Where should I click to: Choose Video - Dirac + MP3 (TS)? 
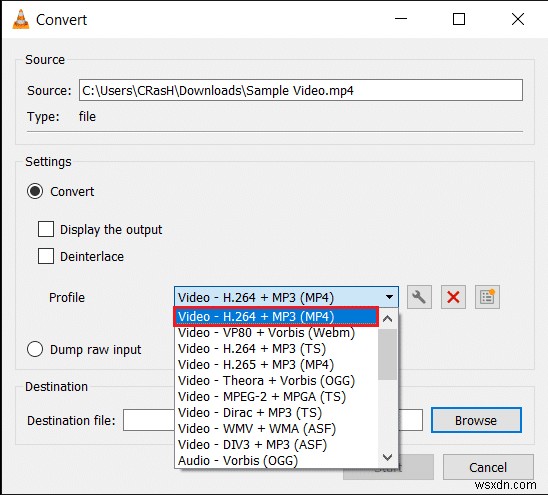[276, 412]
